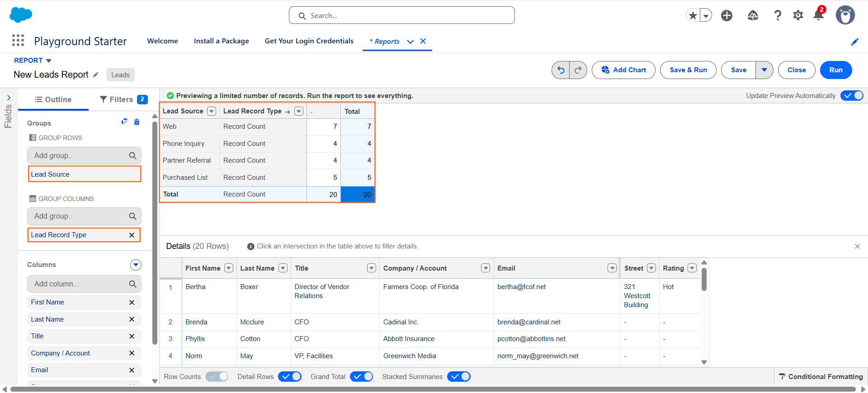The image size is (868, 393).
Task: Remove the Email column
Action: click(132, 370)
